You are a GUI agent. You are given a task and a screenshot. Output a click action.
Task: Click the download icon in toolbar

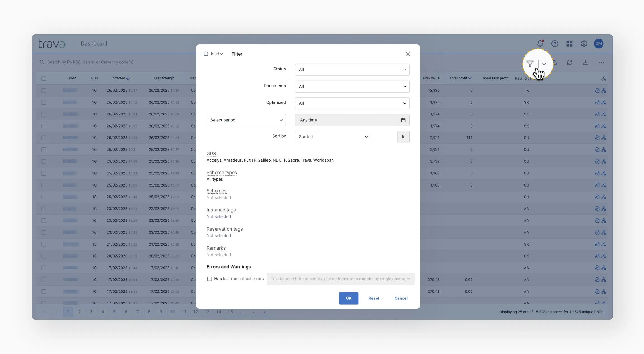(586, 62)
